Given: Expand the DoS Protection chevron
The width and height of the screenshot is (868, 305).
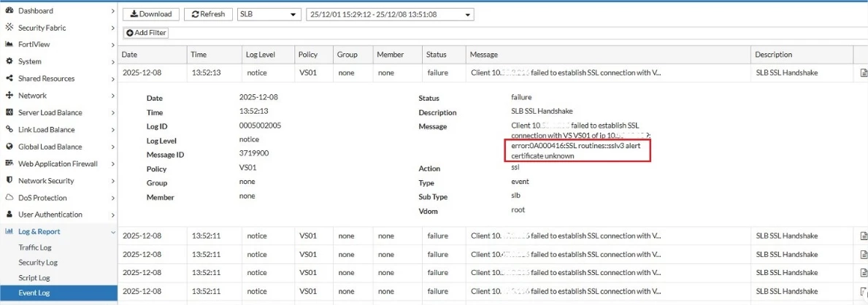Looking at the screenshot, I should coord(112,198).
